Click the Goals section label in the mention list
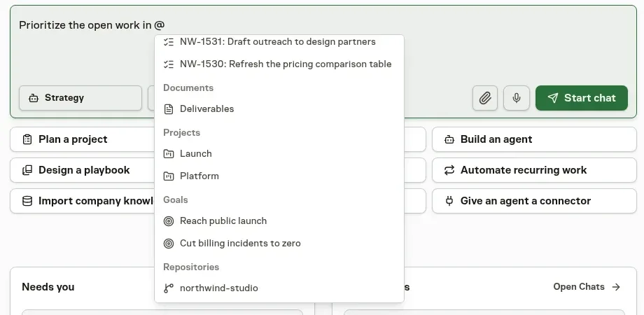The image size is (644, 315). 176,199
